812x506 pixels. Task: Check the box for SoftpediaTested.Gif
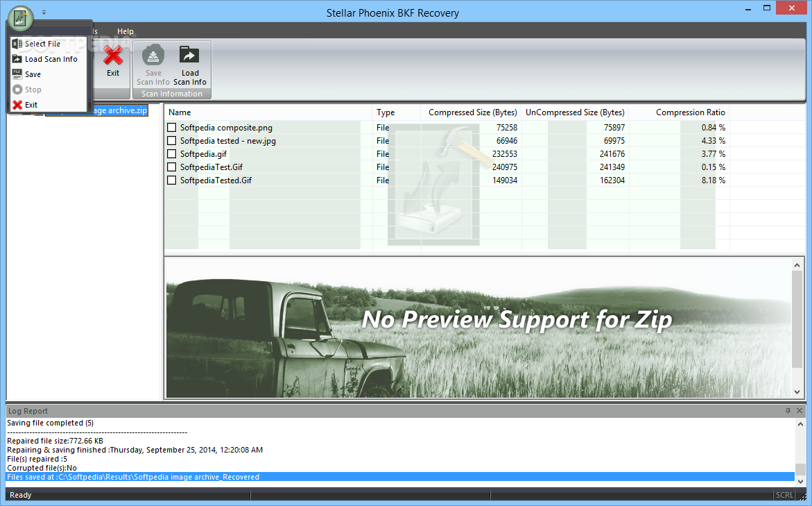click(x=172, y=180)
